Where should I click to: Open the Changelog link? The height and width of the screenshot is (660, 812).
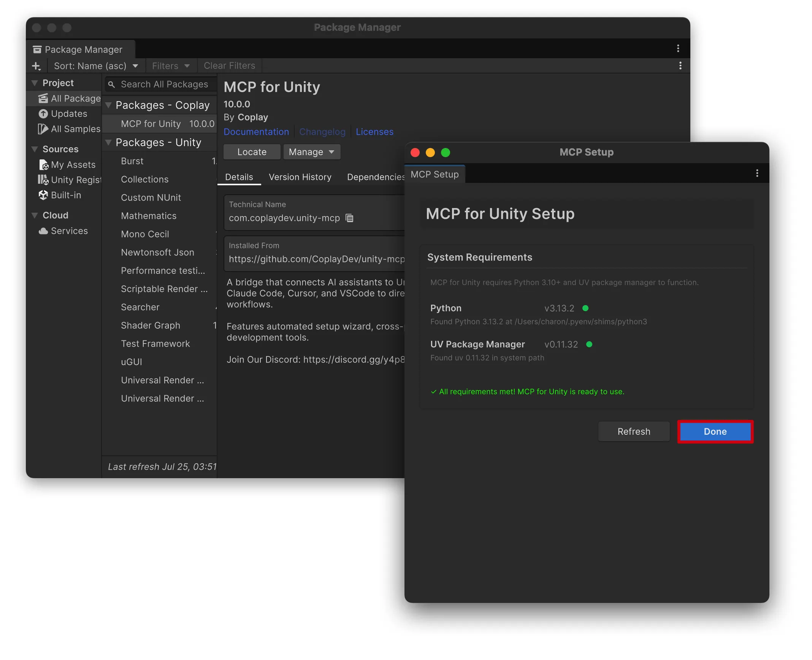pos(322,132)
